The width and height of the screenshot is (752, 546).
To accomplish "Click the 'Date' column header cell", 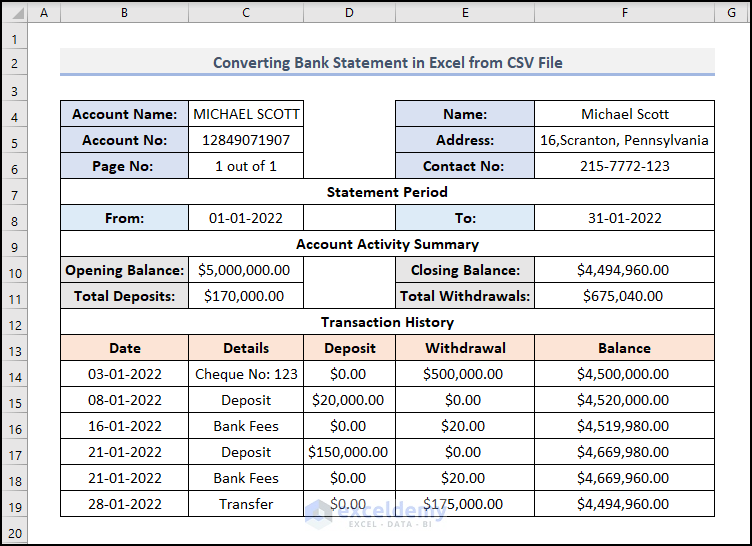I will [x=125, y=348].
